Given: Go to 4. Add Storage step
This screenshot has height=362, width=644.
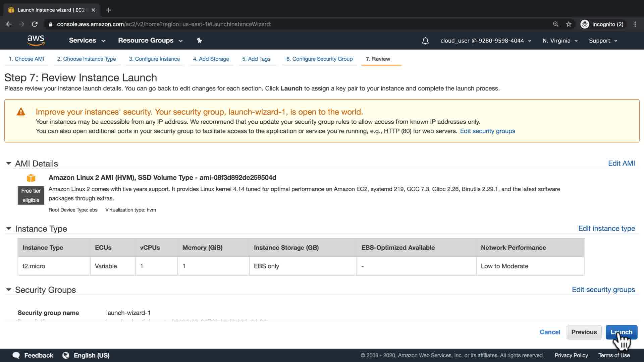Looking at the screenshot, I should point(211,59).
